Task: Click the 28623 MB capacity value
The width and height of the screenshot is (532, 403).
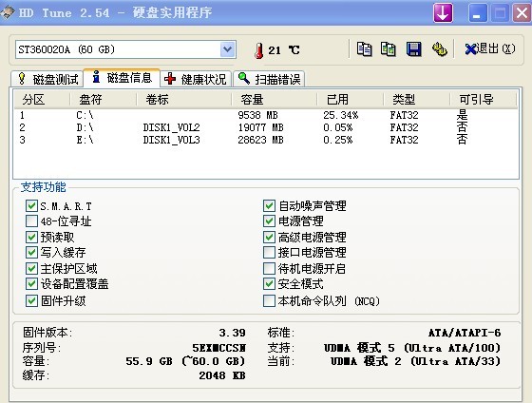Action: tap(260, 140)
